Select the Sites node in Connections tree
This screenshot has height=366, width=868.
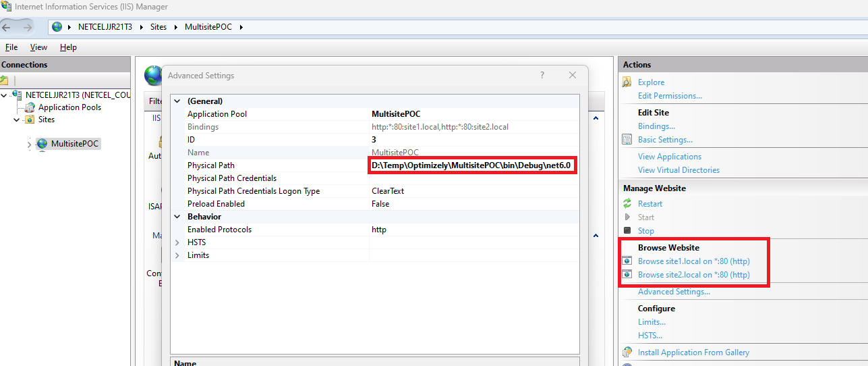[x=47, y=120]
